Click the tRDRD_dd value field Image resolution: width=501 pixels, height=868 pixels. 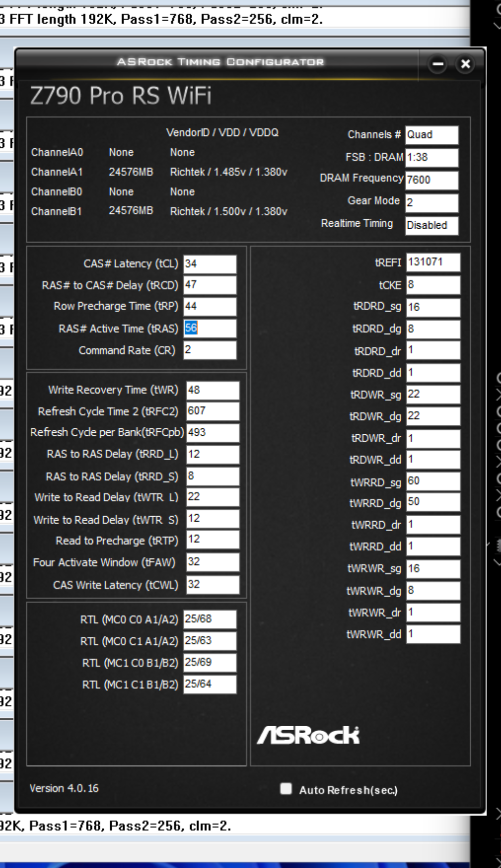coord(433,372)
